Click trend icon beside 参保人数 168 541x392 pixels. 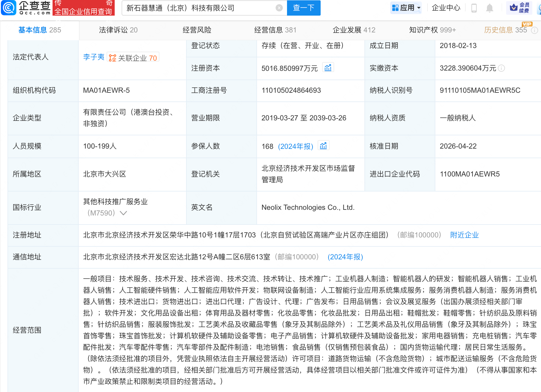(323, 145)
